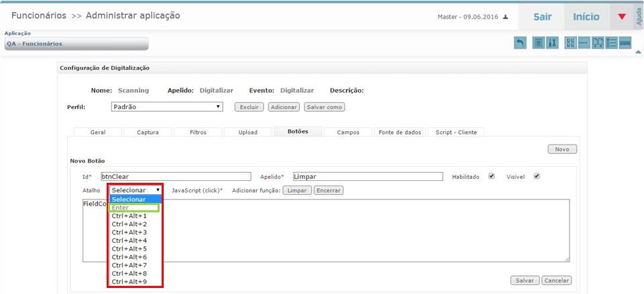Click the dotted line toolbar icon

584,43
